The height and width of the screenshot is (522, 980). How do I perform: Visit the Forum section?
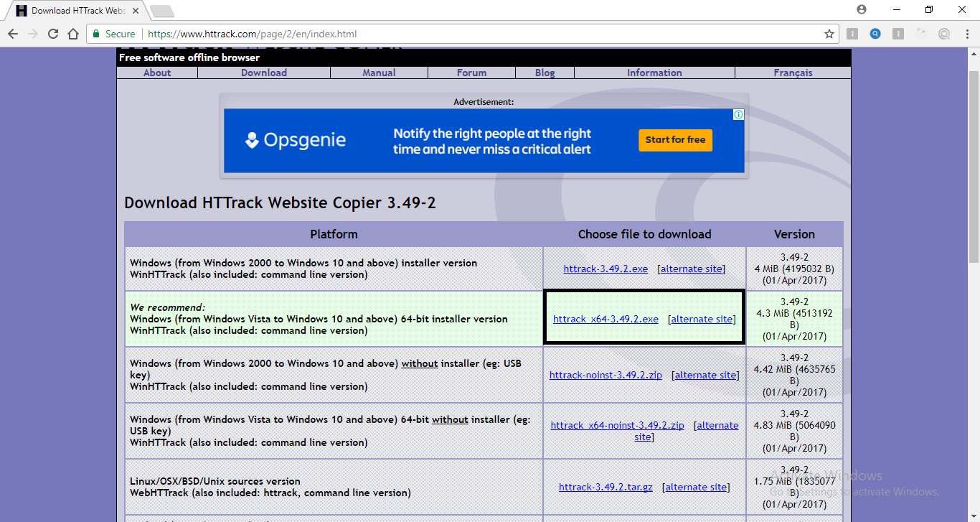click(471, 73)
